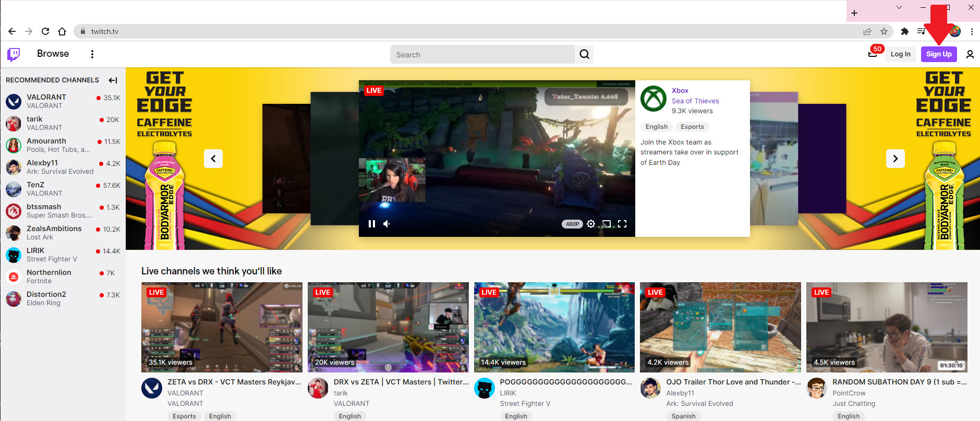Open Alexby11 channel in sidebar

point(63,167)
